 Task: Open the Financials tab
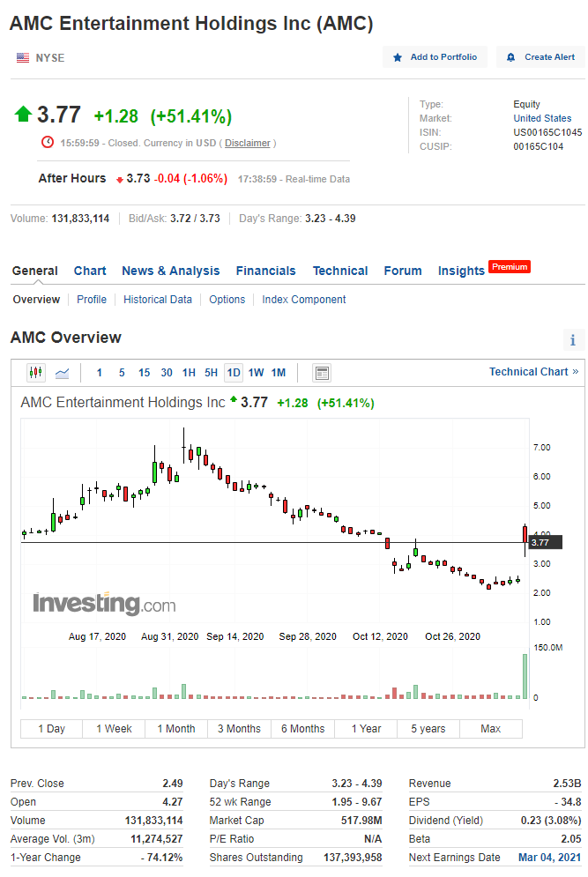[265, 271]
